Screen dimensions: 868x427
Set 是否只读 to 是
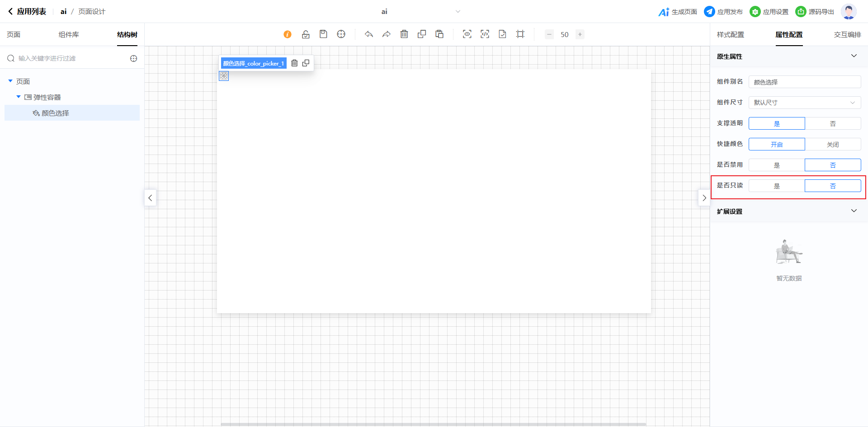click(777, 186)
